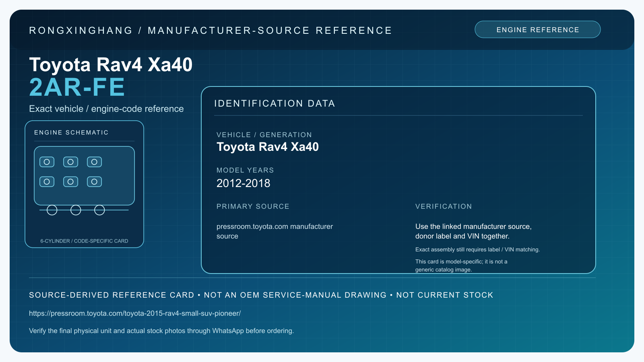Click the ENGINE REFERENCE pill button
Screen dimensions: 644x362
point(537,29)
